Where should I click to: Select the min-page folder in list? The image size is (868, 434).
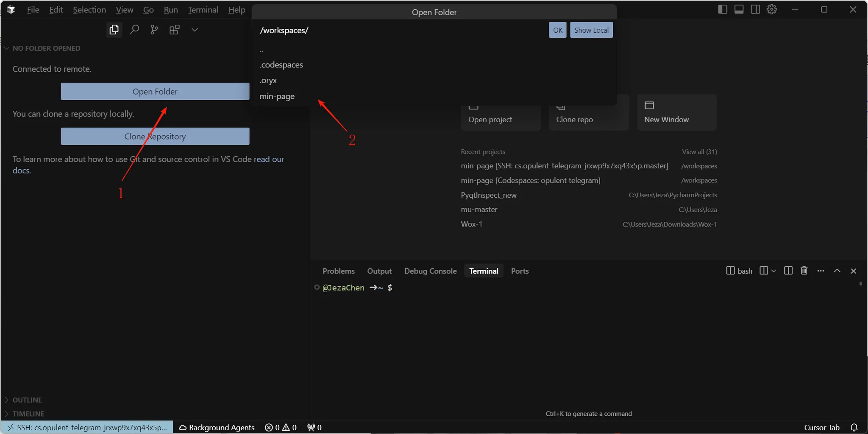point(277,96)
